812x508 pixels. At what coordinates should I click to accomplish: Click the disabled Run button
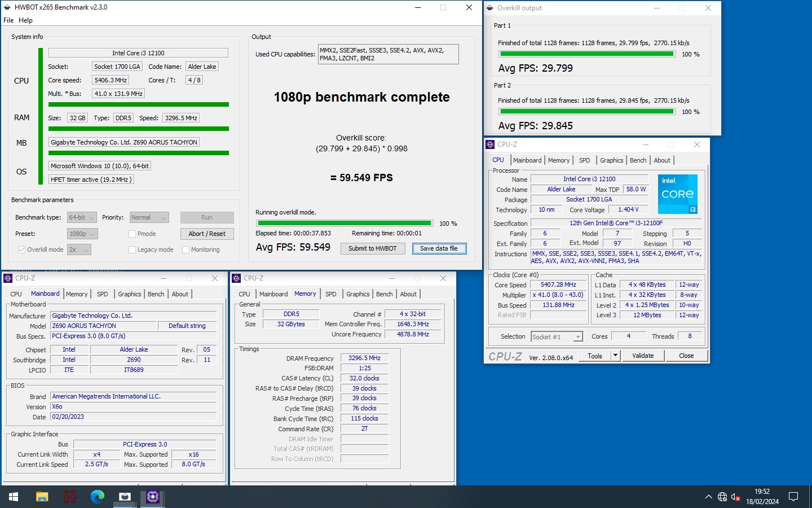click(207, 217)
